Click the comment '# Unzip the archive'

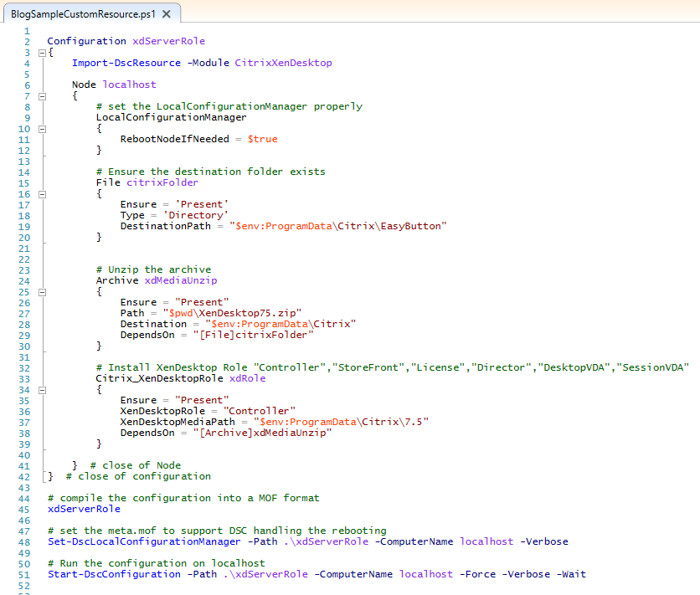coord(153,269)
